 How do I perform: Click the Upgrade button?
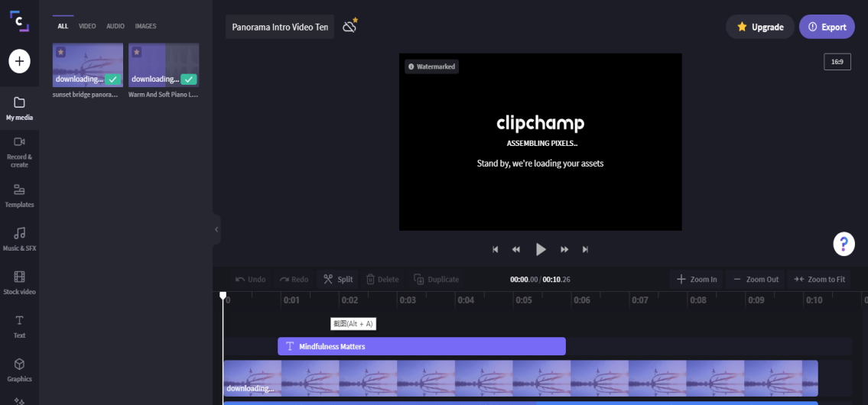tap(761, 27)
